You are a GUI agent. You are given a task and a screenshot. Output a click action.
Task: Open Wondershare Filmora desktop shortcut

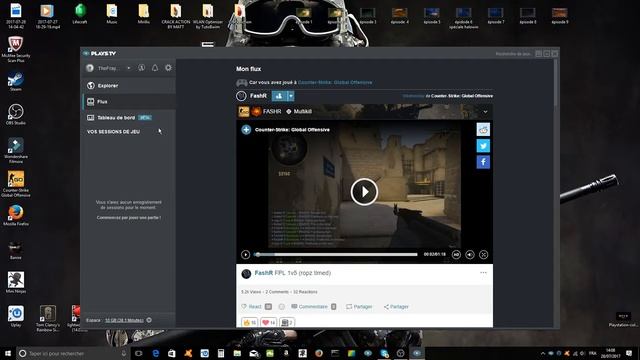(x=16, y=150)
